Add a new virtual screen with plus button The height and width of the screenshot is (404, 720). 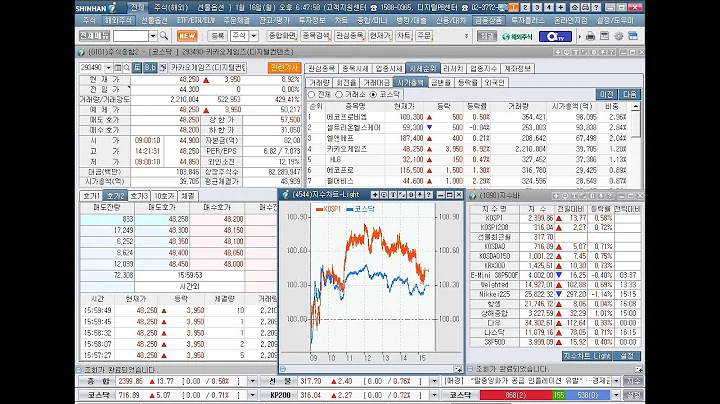[560, 7]
